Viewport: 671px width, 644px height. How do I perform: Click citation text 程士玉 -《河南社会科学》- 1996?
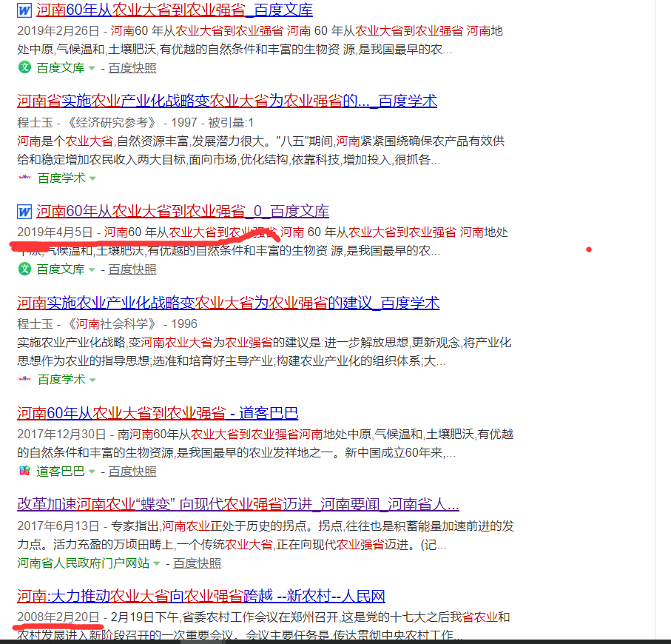[x=107, y=324]
